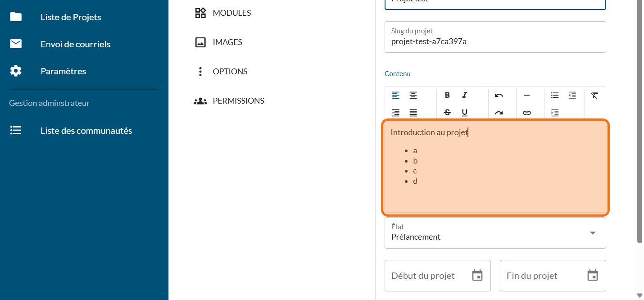Go to Liste de Projets
This screenshot has height=300, width=644.
pos(71,17)
